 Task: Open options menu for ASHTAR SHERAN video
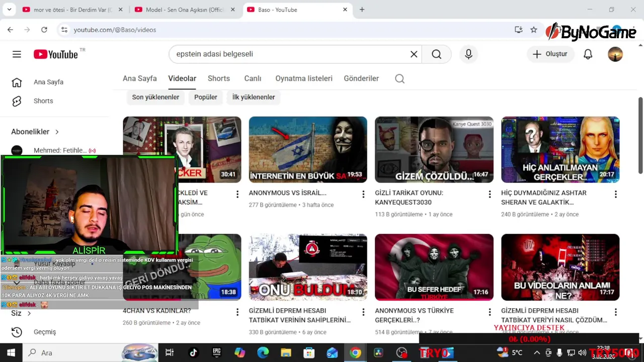tap(615, 194)
